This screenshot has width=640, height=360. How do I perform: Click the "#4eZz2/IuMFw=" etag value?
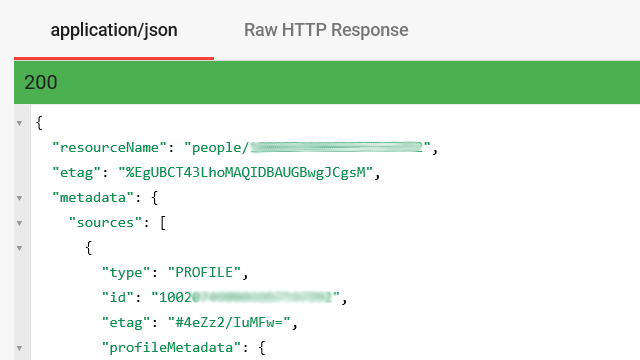coord(229,322)
